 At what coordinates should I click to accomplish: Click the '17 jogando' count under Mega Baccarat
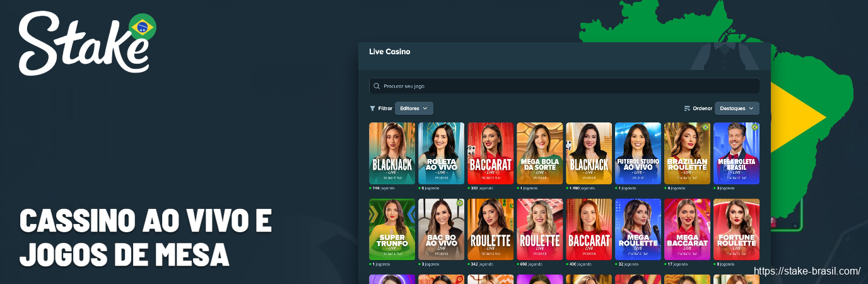coord(677,264)
